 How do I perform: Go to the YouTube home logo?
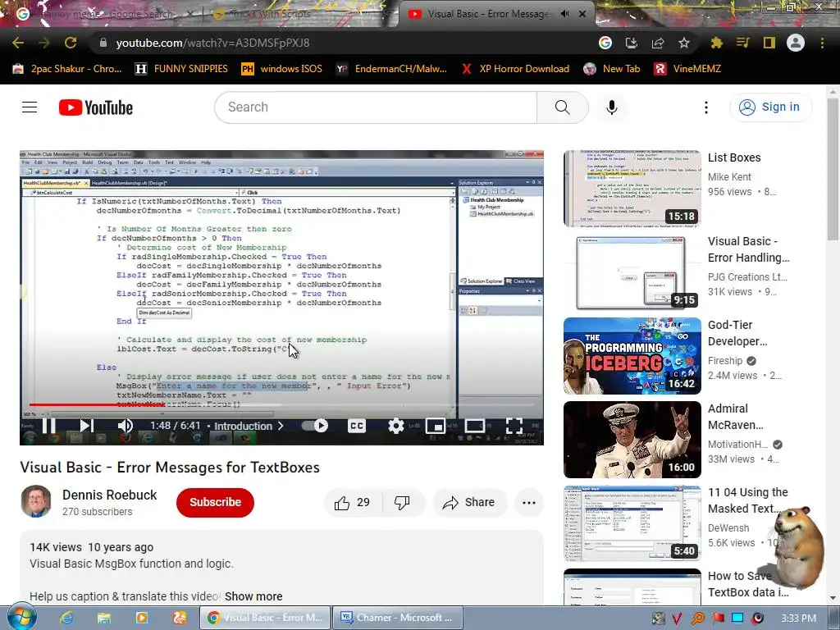(96, 107)
